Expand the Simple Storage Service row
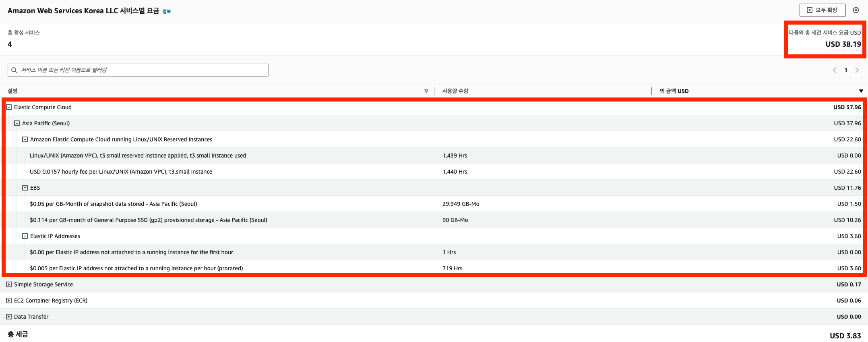Viewport: 868px width, 342px height. click(9, 284)
